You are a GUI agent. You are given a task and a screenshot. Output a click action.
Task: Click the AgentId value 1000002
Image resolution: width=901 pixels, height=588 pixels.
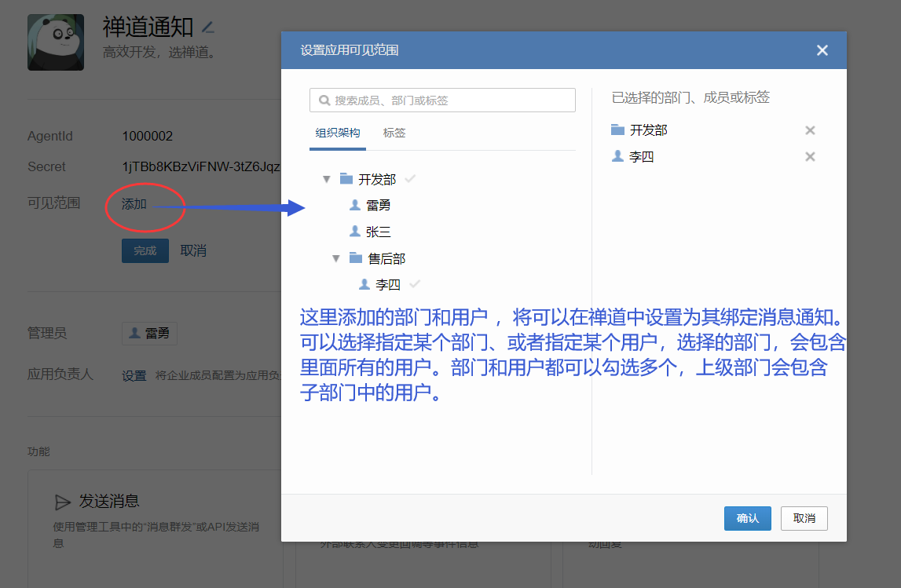[x=147, y=136]
